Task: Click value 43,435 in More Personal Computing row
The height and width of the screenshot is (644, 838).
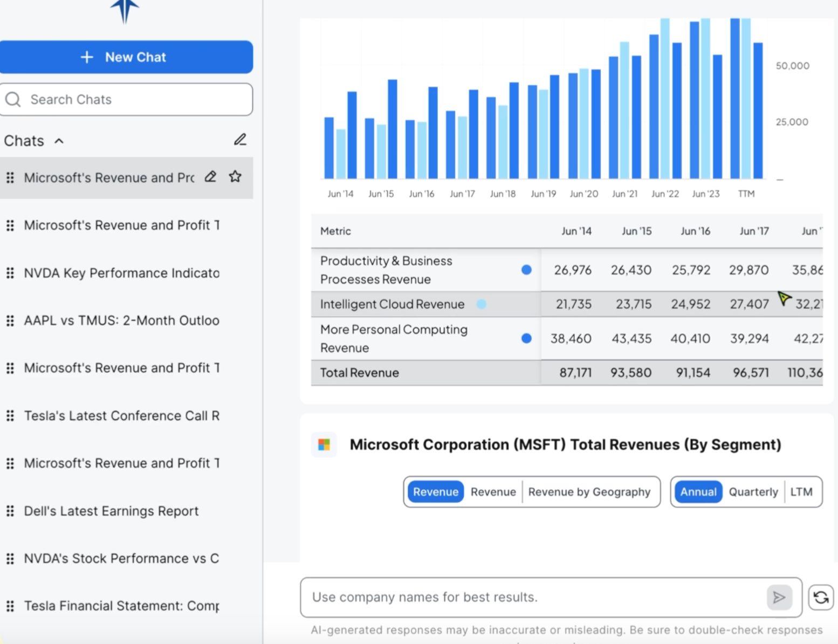Action: tap(631, 339)
